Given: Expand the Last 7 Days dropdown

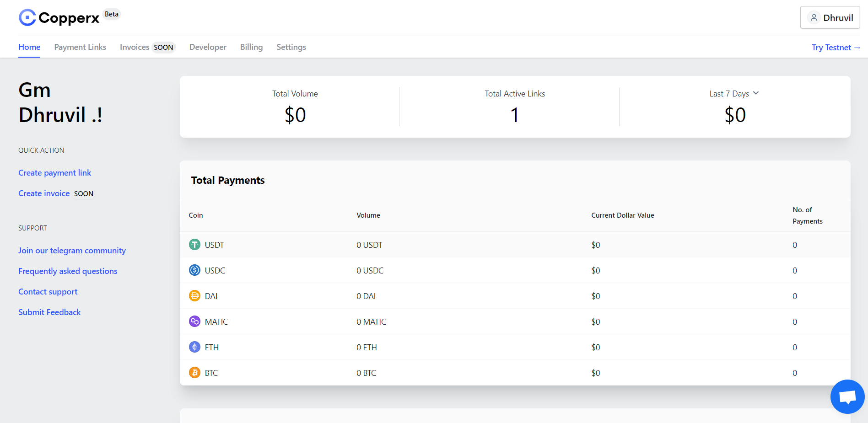Looking at the screenshot, I should pyautogui.click(x=734, y=94).
